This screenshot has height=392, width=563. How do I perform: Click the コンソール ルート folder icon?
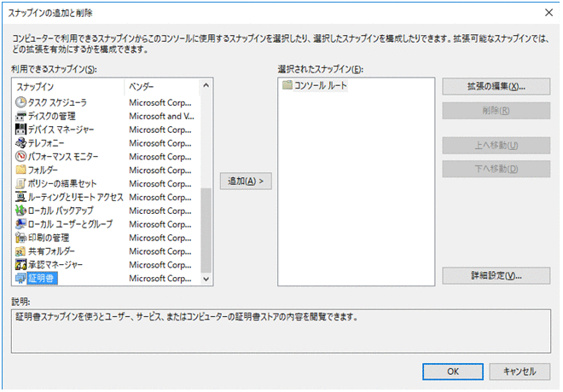(287, 85)
